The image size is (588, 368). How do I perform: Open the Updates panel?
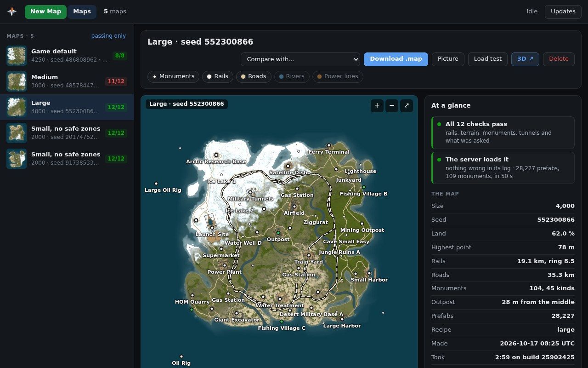[563, 11]
